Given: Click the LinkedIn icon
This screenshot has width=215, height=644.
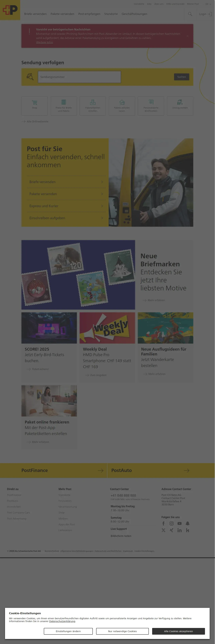Looking at the screenshot, I should 180,530.
